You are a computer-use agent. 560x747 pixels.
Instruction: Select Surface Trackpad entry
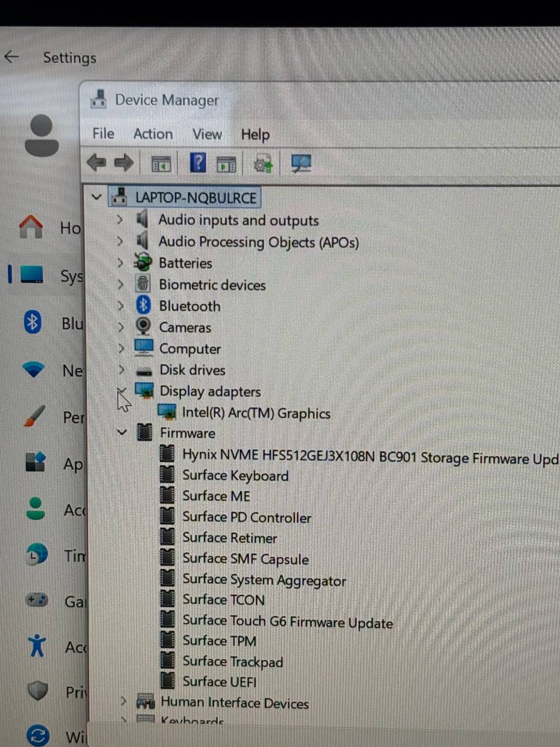[x=233, y=662]
